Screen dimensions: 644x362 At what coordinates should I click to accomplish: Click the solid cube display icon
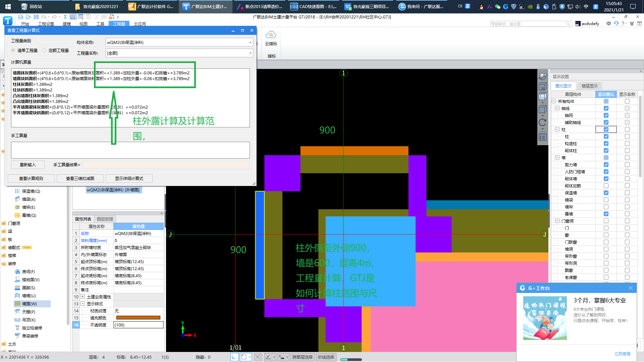(x=542, y=110)
